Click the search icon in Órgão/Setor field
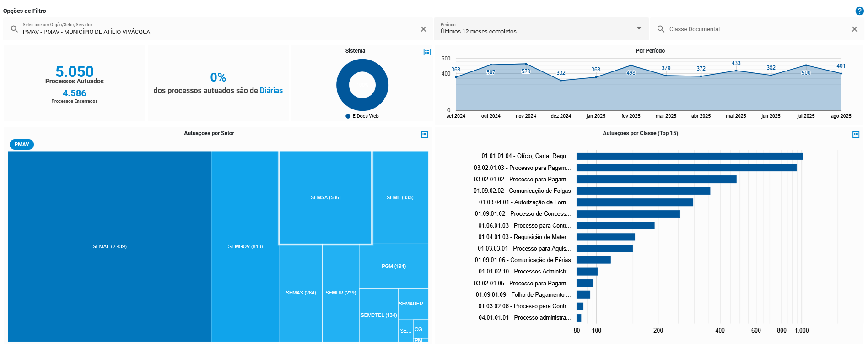The width and height of the screenshot is (868, 349). (x=14, y=29)
